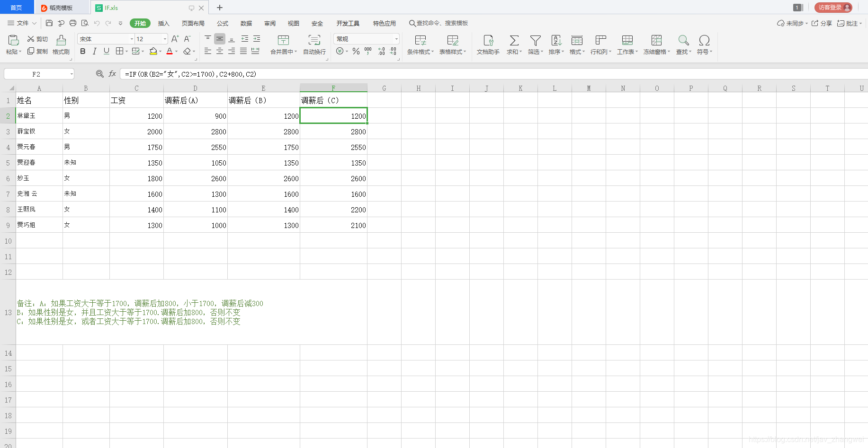Open the font size dropdown showing 12
The height and width of the screenshot is (448, 868).
coord(165,39)
